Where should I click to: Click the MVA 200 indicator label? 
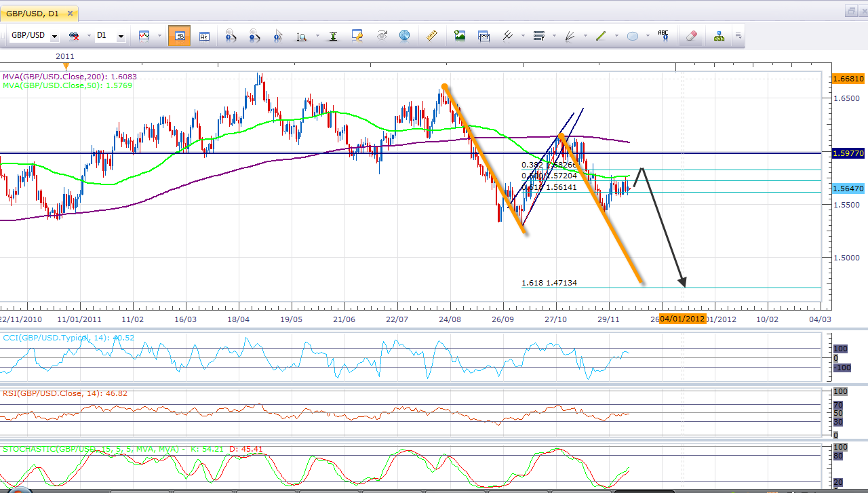pyautogui.click(x=70, y=77)
